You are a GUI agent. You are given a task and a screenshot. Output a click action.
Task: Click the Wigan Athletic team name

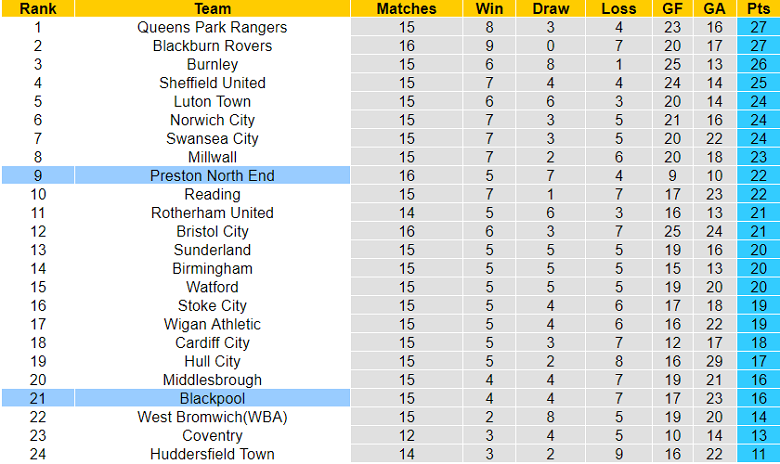pyautogui.click(x=212, y=324)
